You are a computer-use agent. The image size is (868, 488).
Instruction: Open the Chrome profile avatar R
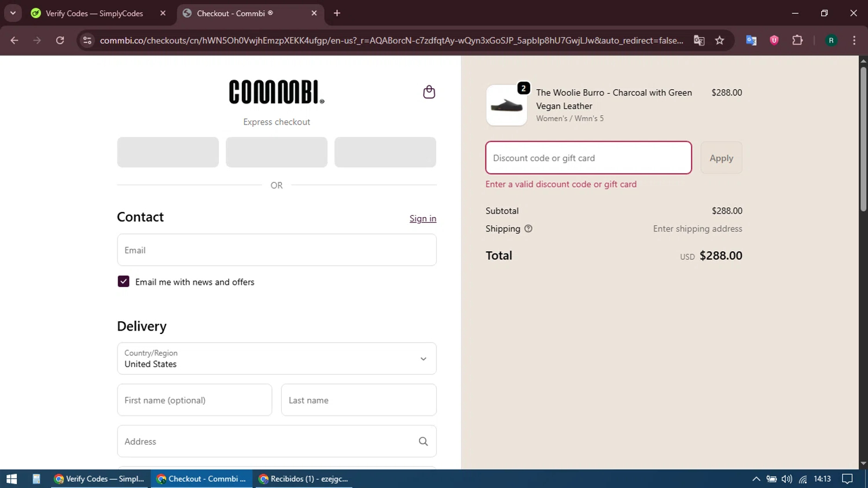click(831, 41)
